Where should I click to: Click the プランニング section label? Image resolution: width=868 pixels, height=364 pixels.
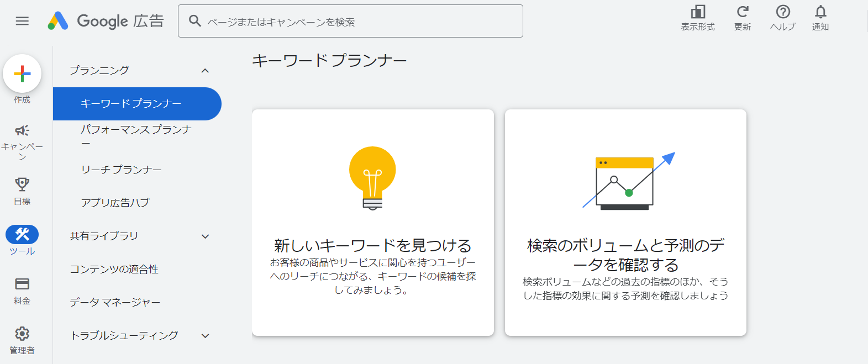tap(99, 70)
